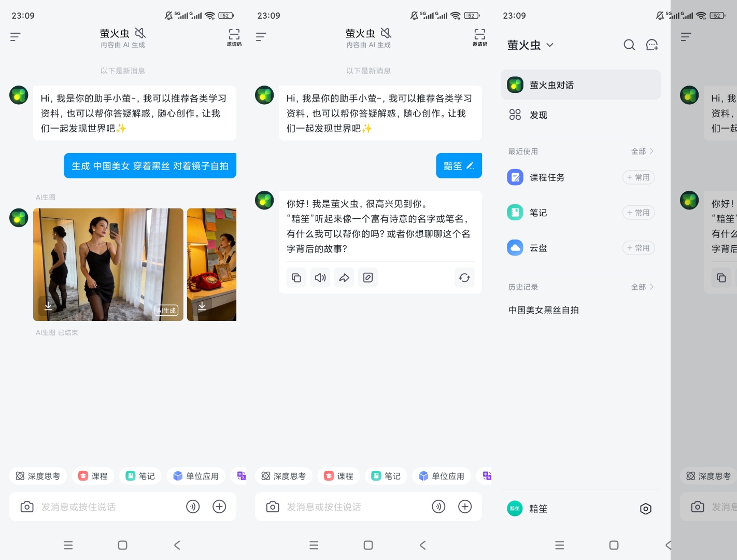The image size is (737, 560).
Task: Tap 课程 chip in image-generation chat screen
Action: click(x=93, y=476)
